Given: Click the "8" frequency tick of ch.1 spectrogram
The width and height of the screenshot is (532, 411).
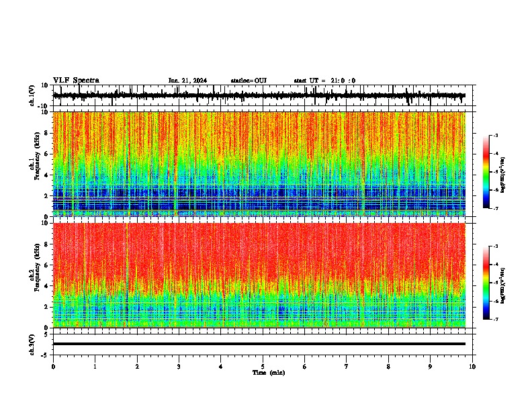Looking at the screenshot, I should [x=46, y=133].
